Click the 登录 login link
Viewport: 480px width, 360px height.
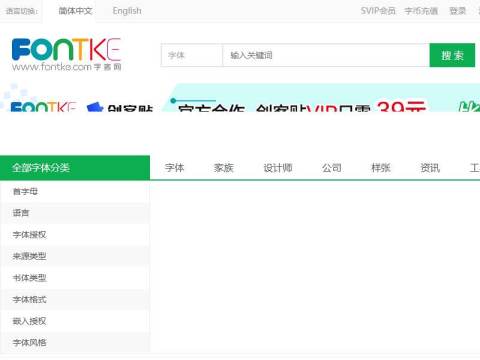click(457, 11)
